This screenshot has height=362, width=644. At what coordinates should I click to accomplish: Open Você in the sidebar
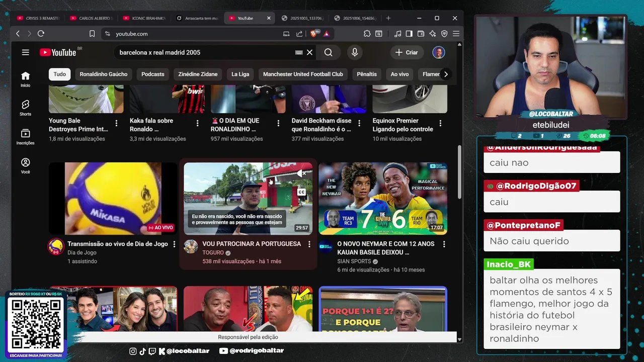click(25, 165)
